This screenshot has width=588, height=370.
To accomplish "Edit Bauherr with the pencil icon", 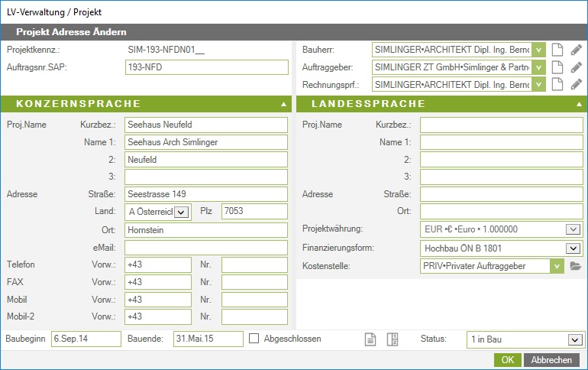I will tap(577, 50).
